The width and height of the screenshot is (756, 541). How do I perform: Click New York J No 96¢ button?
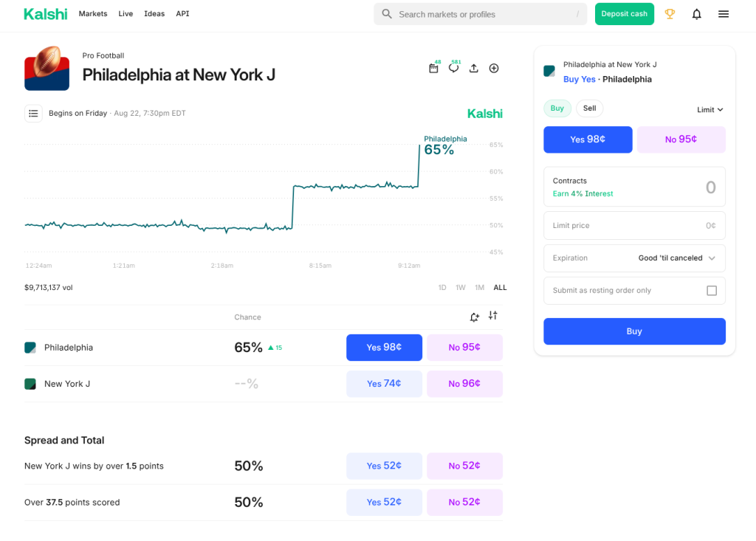click(465, 384)
